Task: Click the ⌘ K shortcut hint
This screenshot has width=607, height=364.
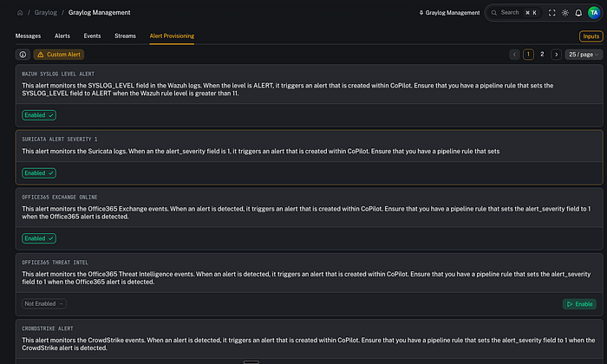Action: point(531,13)
